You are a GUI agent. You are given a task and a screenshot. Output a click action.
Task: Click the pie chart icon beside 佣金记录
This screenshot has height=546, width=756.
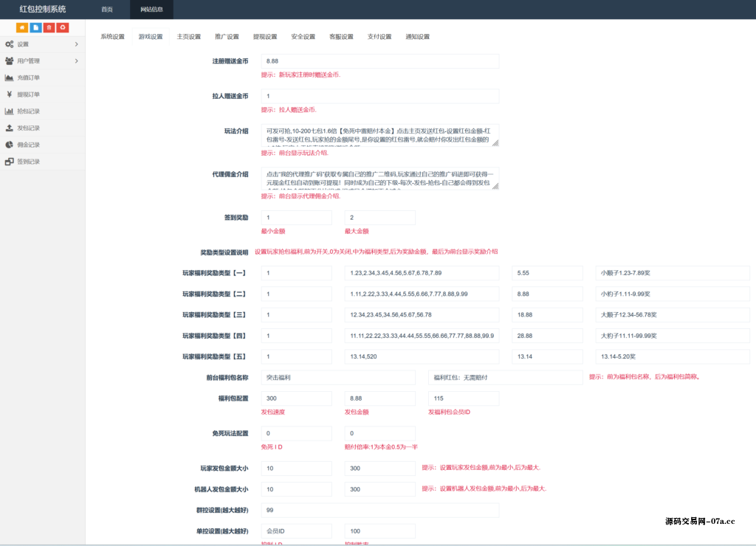click(9, 145)
